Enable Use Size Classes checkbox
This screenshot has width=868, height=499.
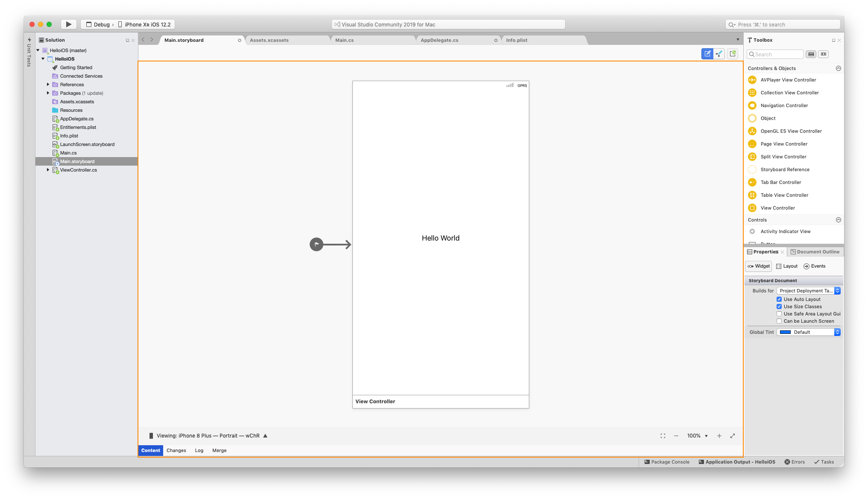(x=779, y=306)
